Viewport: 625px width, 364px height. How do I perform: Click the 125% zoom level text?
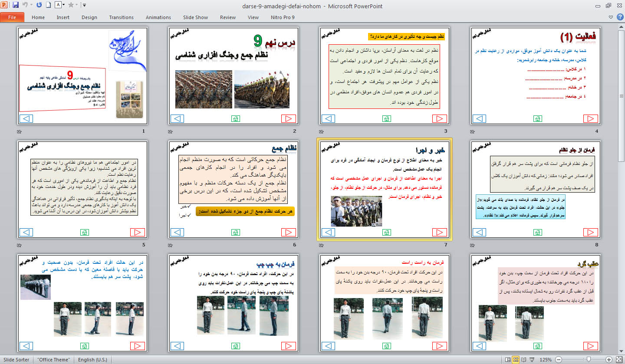click(546, 360)
